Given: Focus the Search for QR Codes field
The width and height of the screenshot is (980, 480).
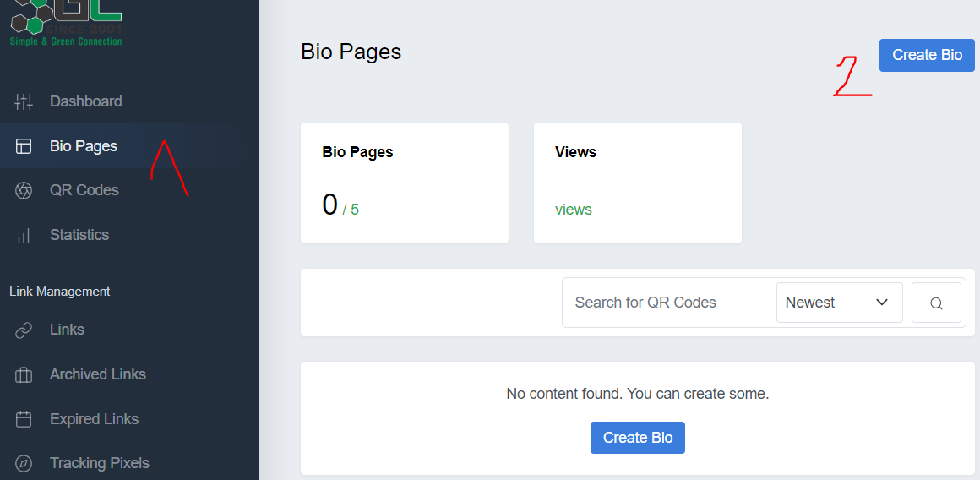Looking at the screenshot, I should [667, 303].
